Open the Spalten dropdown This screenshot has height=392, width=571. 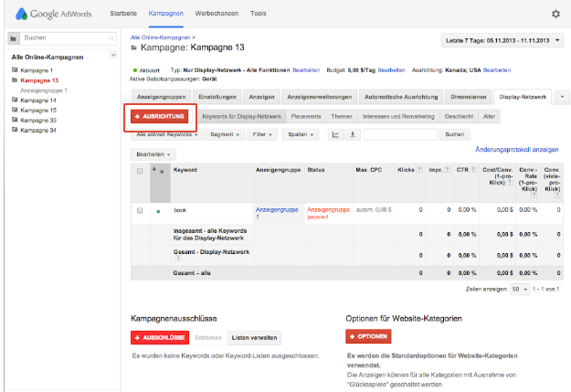[301, 134]
